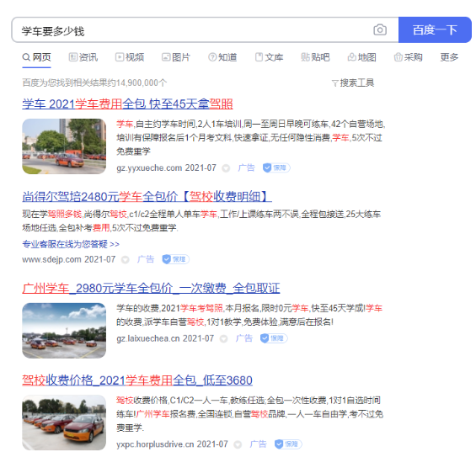This screenshot has height=457, width=476.
Task: Click the gz.laixuechea.cn source URL
Action: 148,338
